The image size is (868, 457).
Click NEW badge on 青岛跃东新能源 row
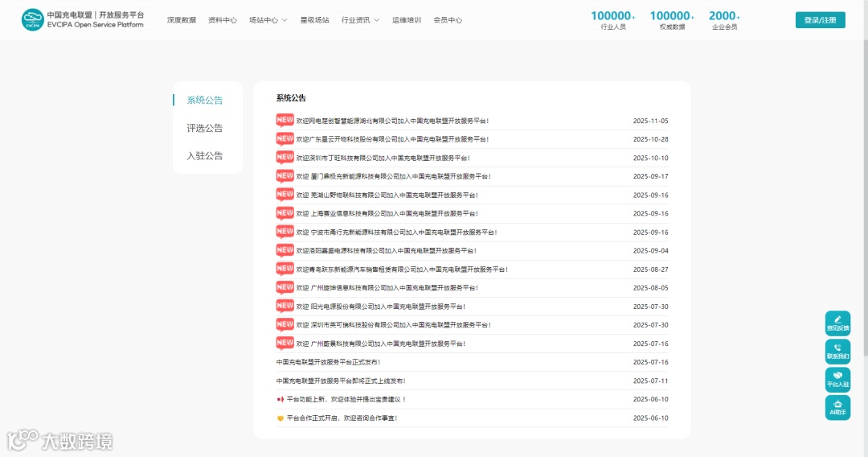tap(285, 269)
